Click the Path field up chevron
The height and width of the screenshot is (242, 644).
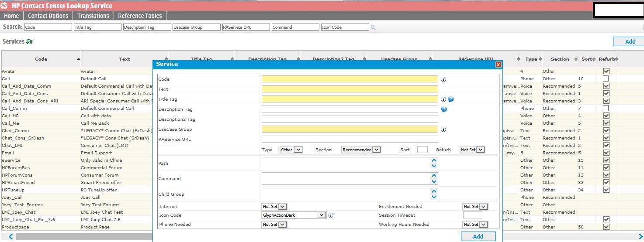[434, 160]
